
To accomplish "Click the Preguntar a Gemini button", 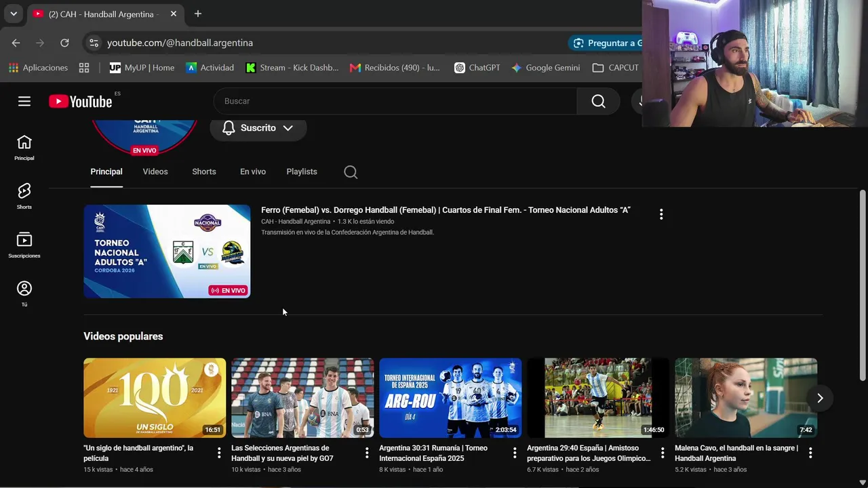I will coord(606,43).
